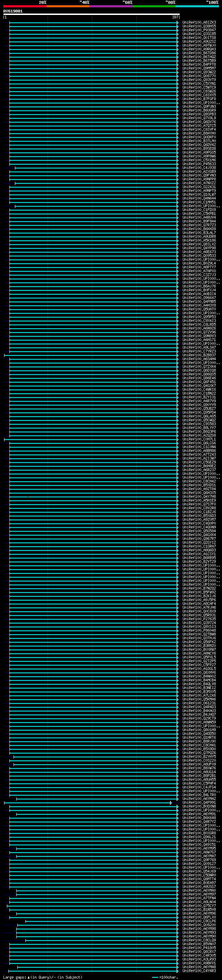The image size is (222, 980).
Task: Select the UniRef100_C4J938 label
Action: pos(199,168)
